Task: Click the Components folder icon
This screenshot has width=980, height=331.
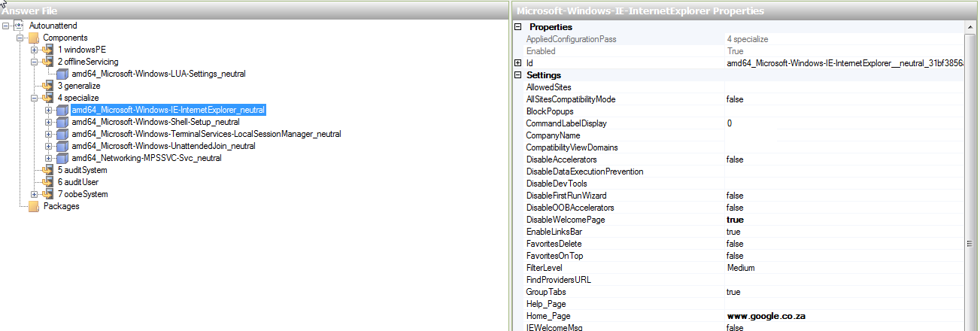Action: click(x=33, y=38)
